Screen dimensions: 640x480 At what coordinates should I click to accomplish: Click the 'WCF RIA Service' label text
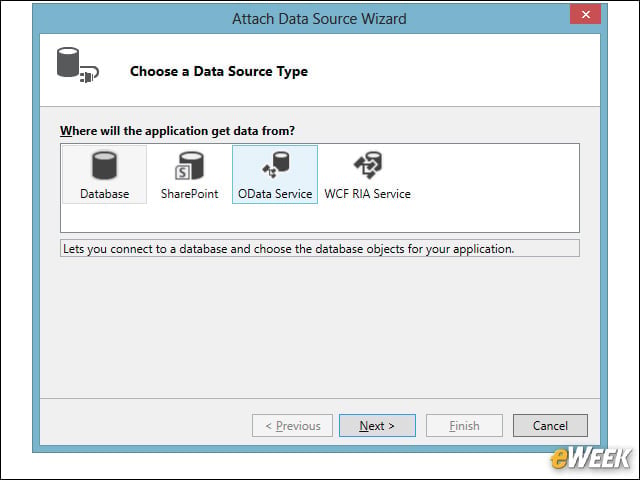(367, 194)
